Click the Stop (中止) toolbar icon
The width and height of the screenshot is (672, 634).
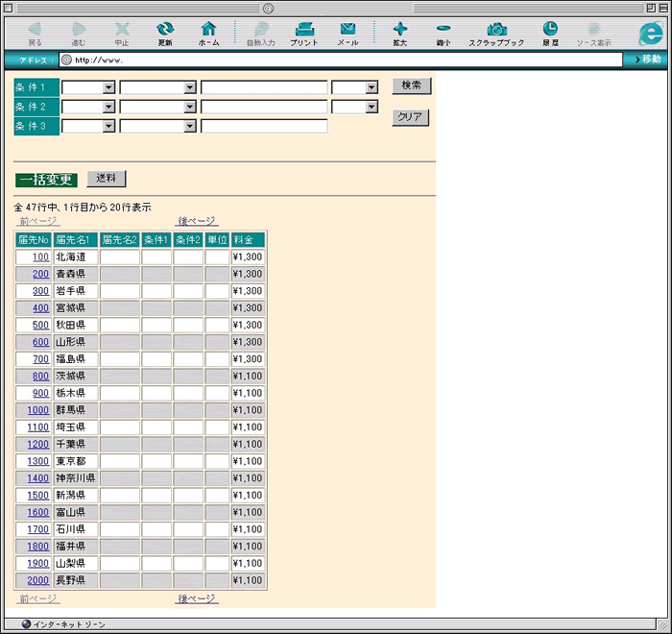tap(122, 34)
